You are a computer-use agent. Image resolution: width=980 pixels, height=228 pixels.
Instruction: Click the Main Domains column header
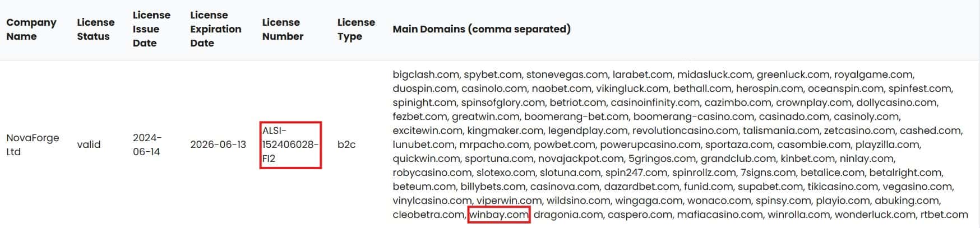click(x=482, y=29)
